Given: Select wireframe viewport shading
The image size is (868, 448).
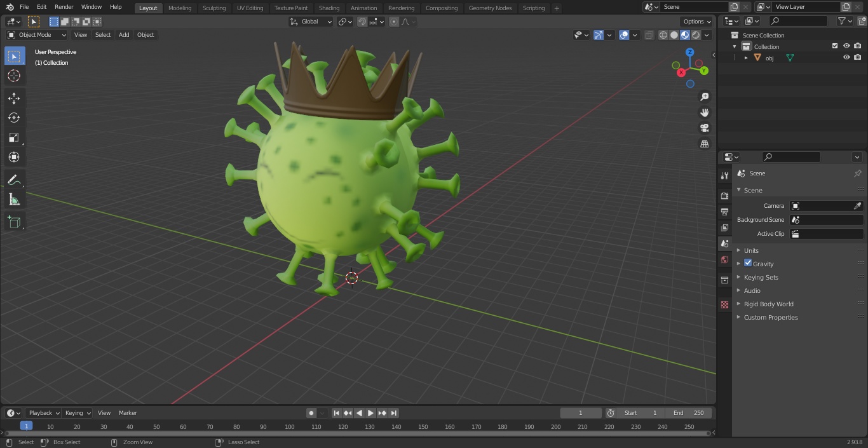Looking at the screenshot, I should coord(663,35).
